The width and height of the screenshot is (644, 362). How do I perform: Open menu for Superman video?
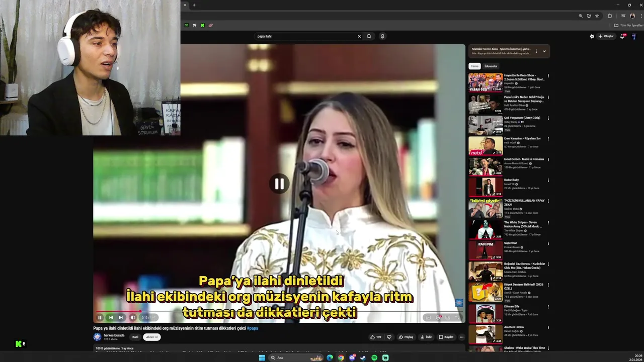[548, 243]
